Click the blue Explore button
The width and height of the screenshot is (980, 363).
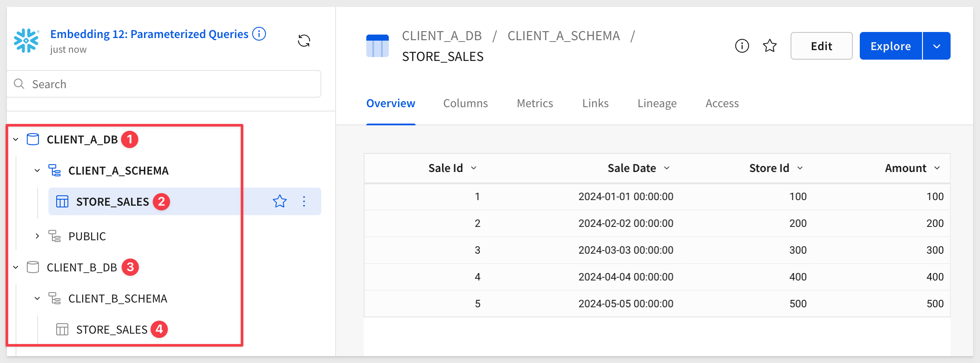coord(890,46)
